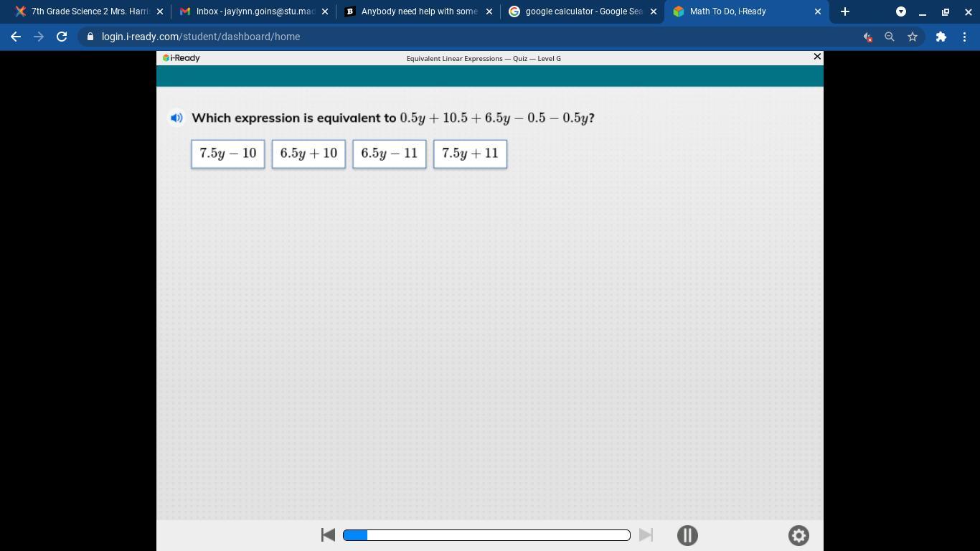
Task: Open the Extensions puzzle icon
Action: coord(941,37)
